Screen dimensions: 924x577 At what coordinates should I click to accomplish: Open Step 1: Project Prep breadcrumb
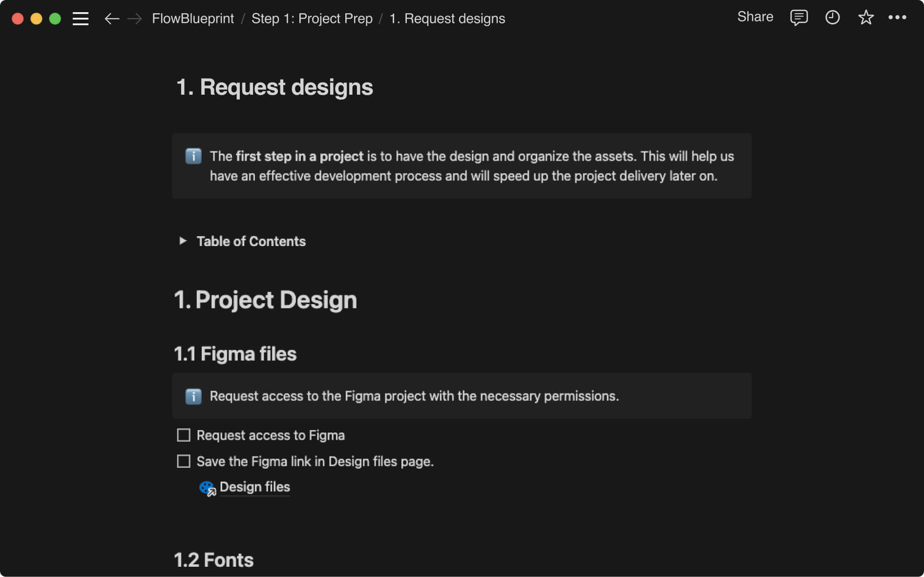[x=312, y=19]
